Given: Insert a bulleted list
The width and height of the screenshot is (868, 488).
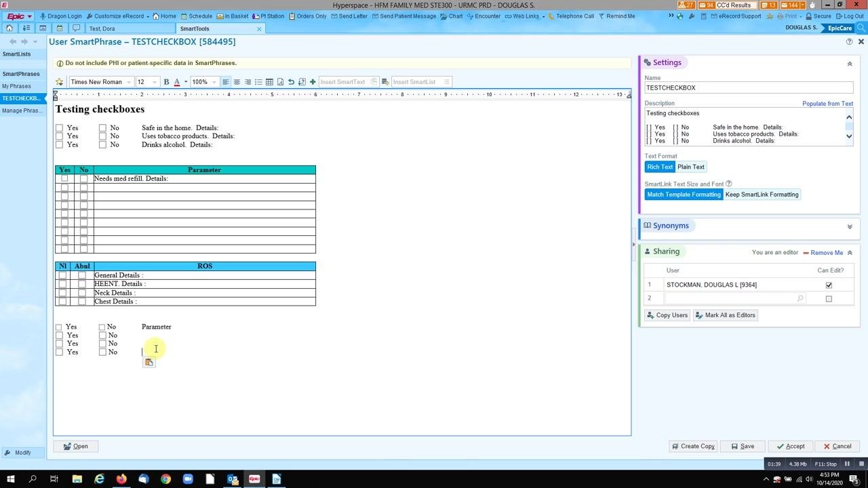Looking at the screenshot, I should 258,82.
